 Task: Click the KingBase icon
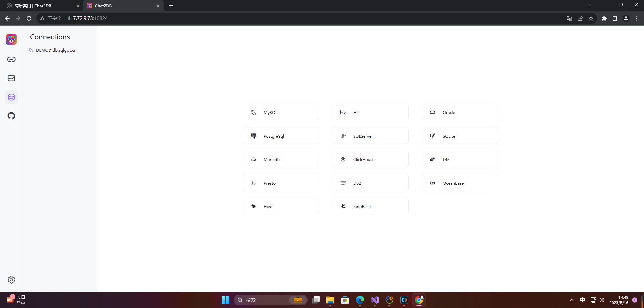(343, 206)
